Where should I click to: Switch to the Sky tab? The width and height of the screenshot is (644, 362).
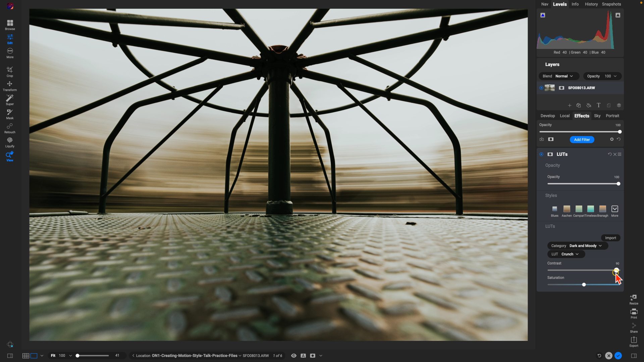[597, 116]
